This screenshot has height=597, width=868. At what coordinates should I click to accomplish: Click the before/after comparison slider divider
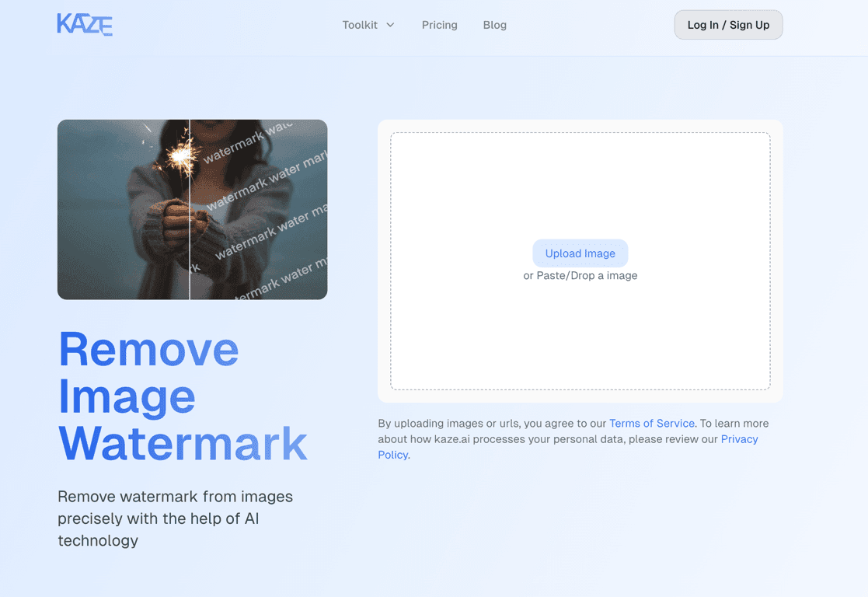[x=190, y=210]
